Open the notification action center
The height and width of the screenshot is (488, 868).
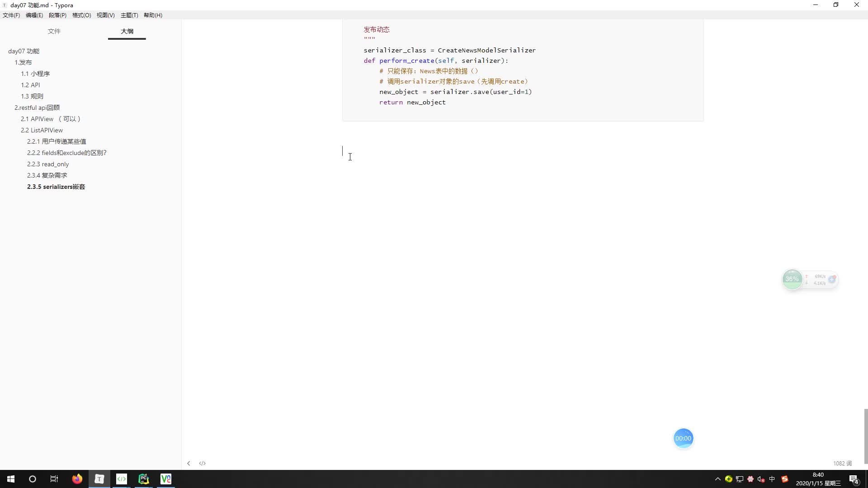(854, 479)
